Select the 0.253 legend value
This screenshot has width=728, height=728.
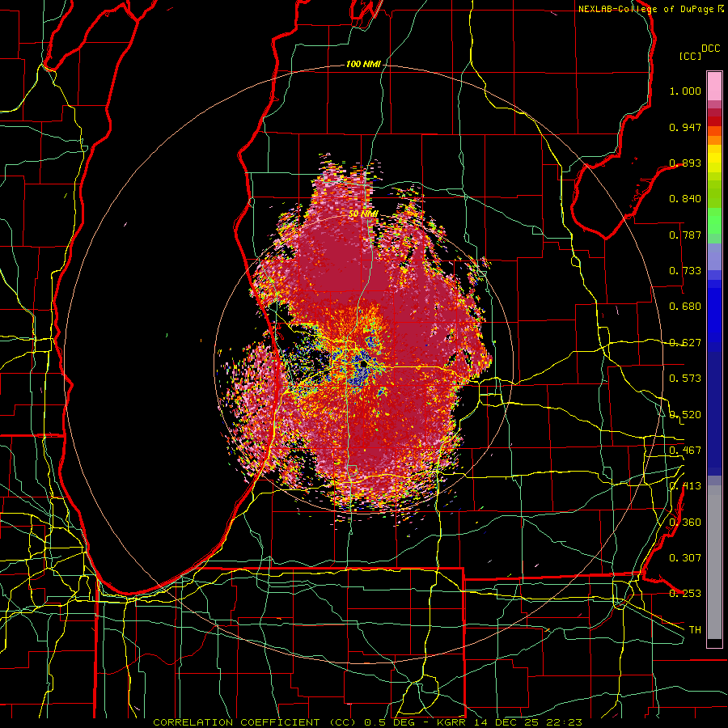[x=685, y=594]
